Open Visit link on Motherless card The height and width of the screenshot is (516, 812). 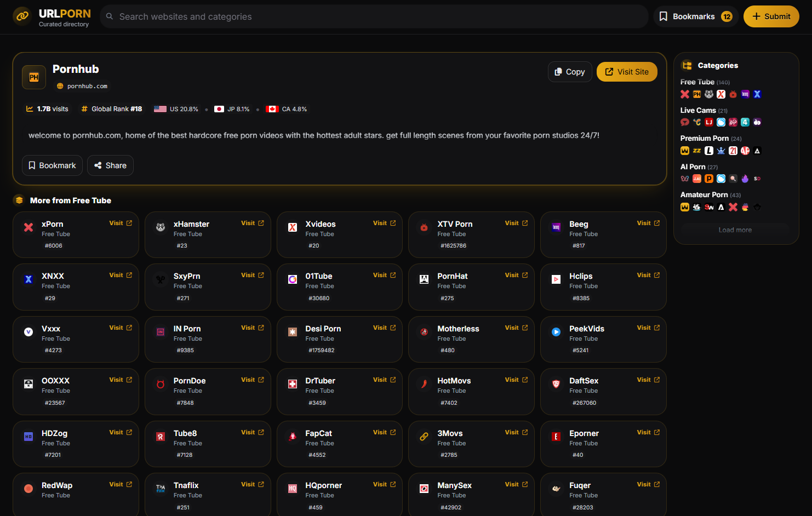coord(517,328)
